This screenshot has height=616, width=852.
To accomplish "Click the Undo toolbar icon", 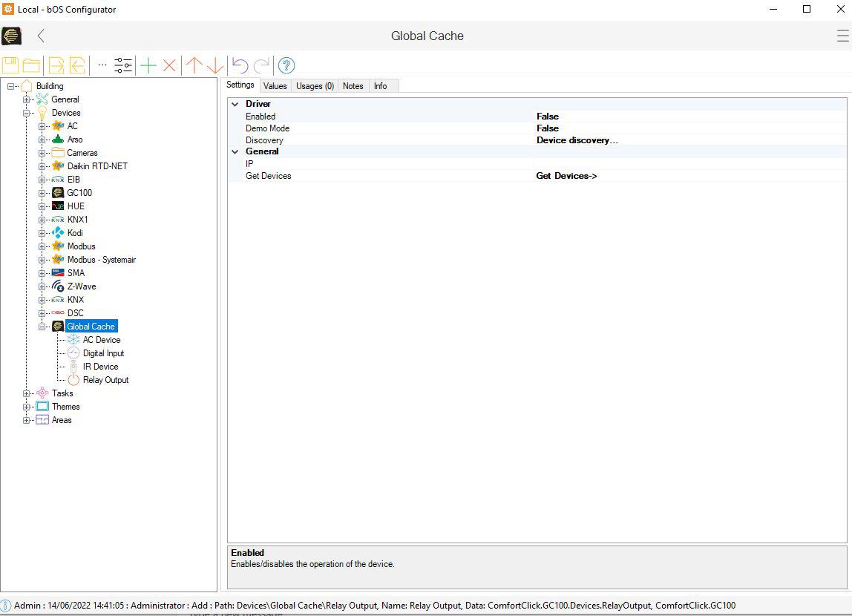I will point(240,66).
